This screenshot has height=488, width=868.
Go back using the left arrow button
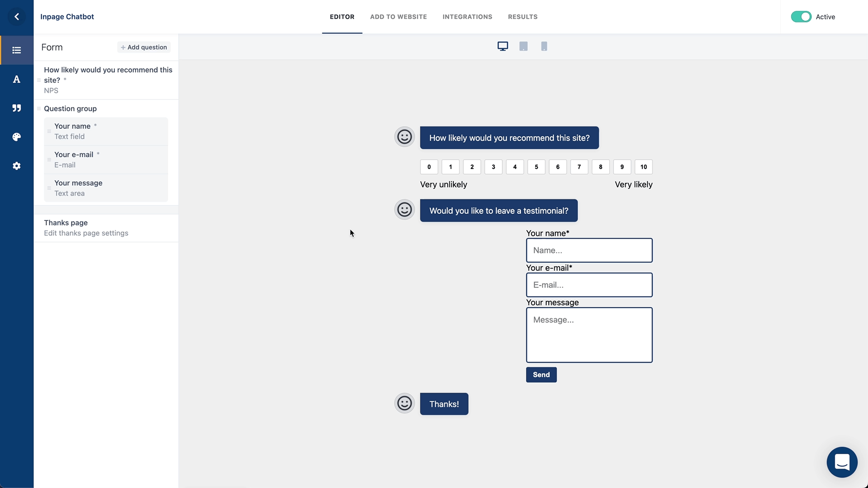point(17,17)
